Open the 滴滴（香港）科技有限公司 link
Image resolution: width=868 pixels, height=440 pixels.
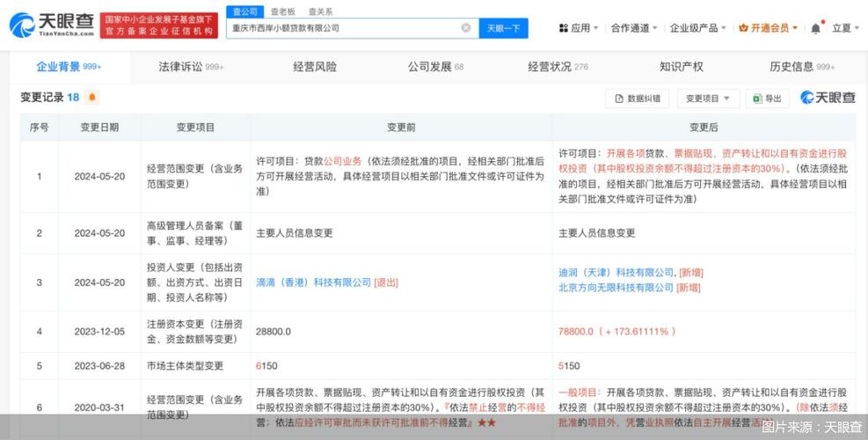313,282
